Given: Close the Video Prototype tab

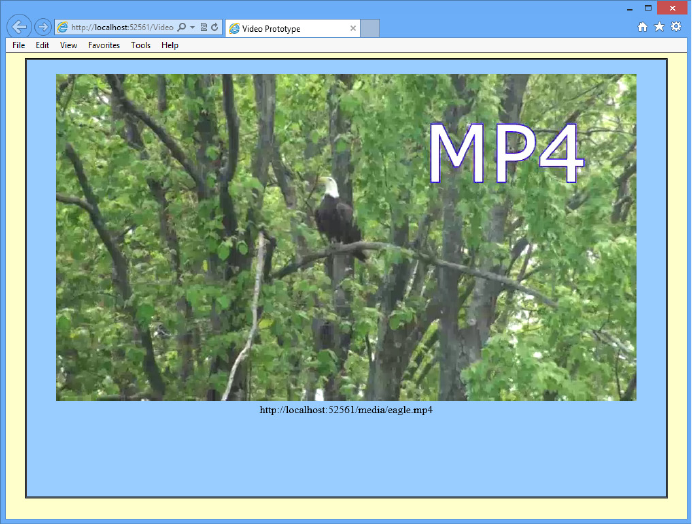Looking at the screenshot, I should click(353, 28).
